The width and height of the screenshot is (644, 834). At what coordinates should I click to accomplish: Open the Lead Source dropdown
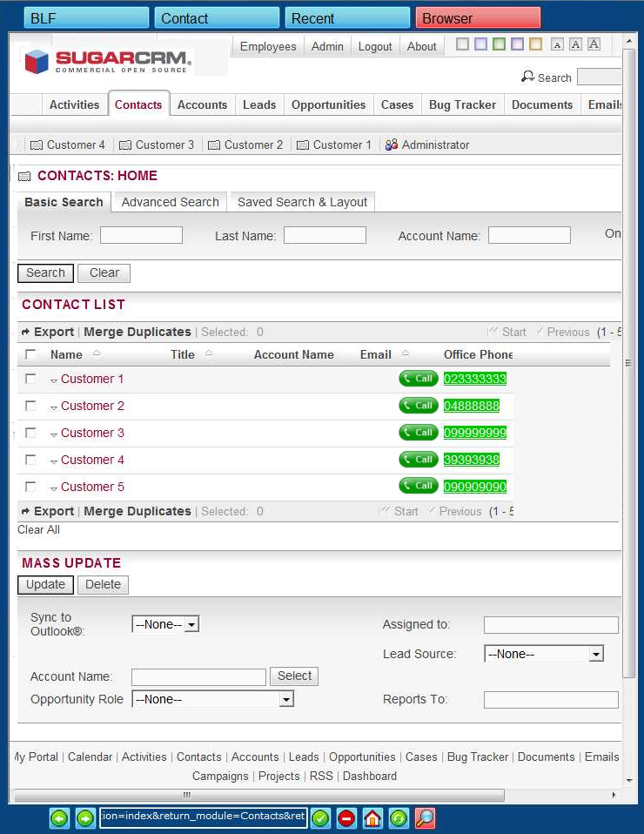(543, 654)
